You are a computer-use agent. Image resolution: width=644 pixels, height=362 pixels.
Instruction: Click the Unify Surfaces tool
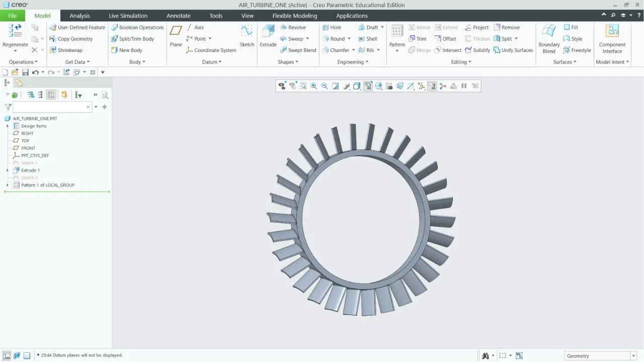(513, 50)
